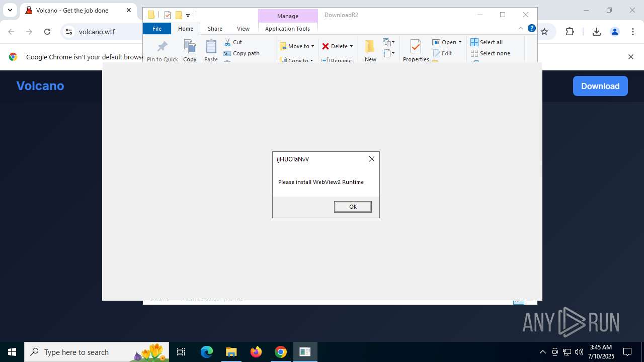
Task: Open Firefox from the taskbar
Action: tap(256, 352)
